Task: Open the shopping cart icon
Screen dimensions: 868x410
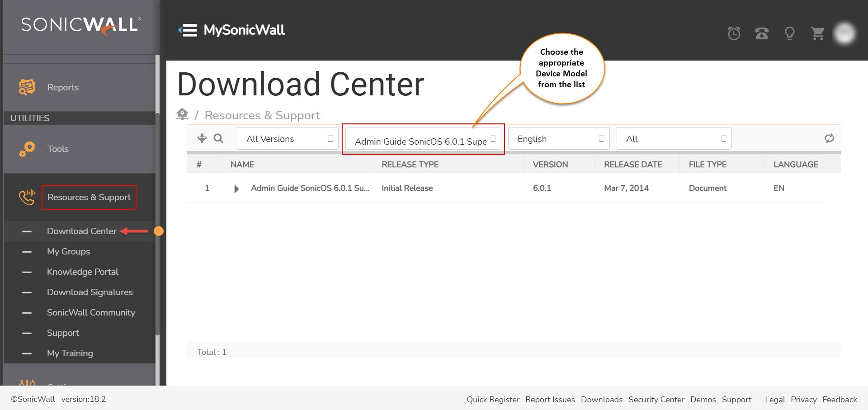Action: coord(817,33)
